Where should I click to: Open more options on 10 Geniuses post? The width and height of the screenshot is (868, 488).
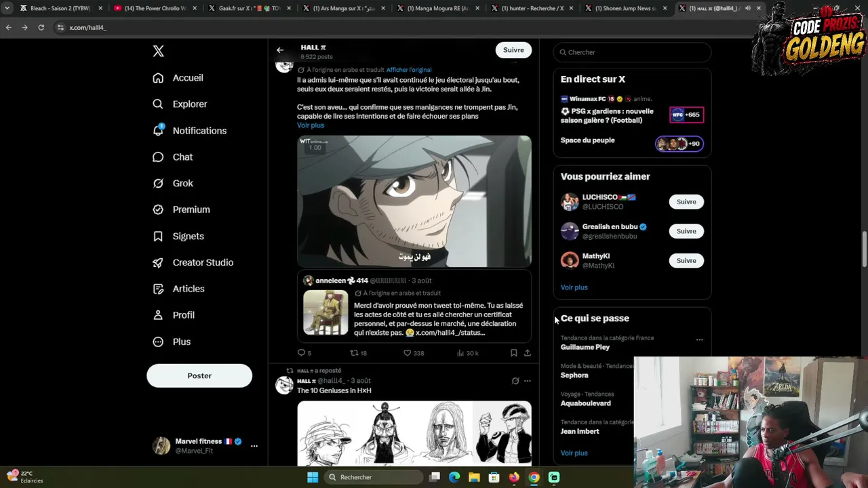coord(528,381)
